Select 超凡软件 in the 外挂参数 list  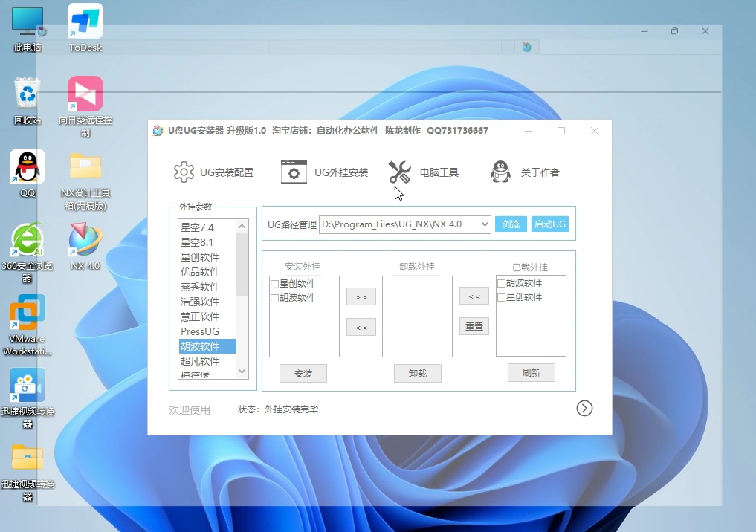pyautogui.click(x=202, y=360)
